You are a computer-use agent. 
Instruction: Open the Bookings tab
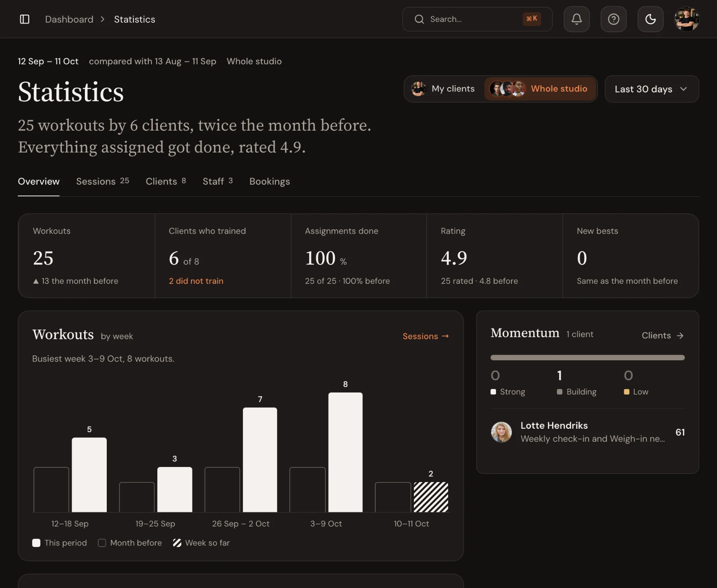[270, 182]
